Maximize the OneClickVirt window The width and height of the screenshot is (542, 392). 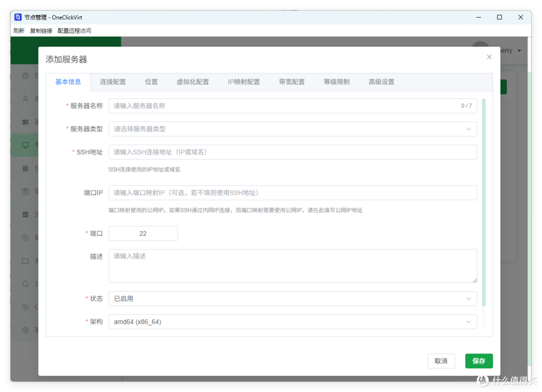499,17
